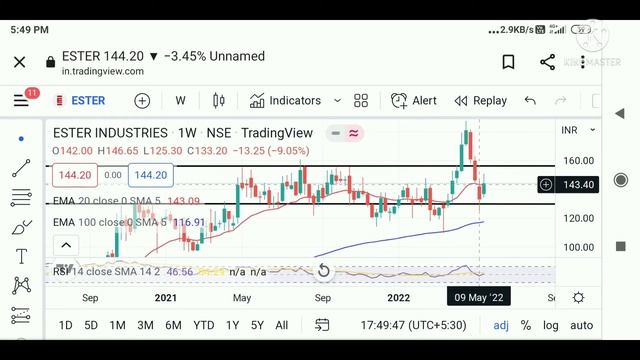Collapse the indicator legend with up chevron
Image resolution: width=640 pixels, height=360 pixels.
point(66,245)
